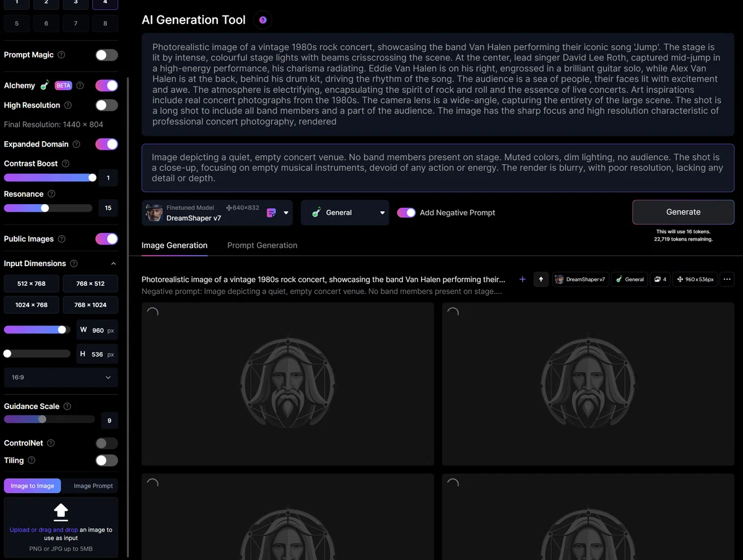The width and height of the screenshot is (743, 560).
Task: Click the prompt enhancer icon next to DreamShaper v7
Action: pyautogui.click(x=271, y=213)
